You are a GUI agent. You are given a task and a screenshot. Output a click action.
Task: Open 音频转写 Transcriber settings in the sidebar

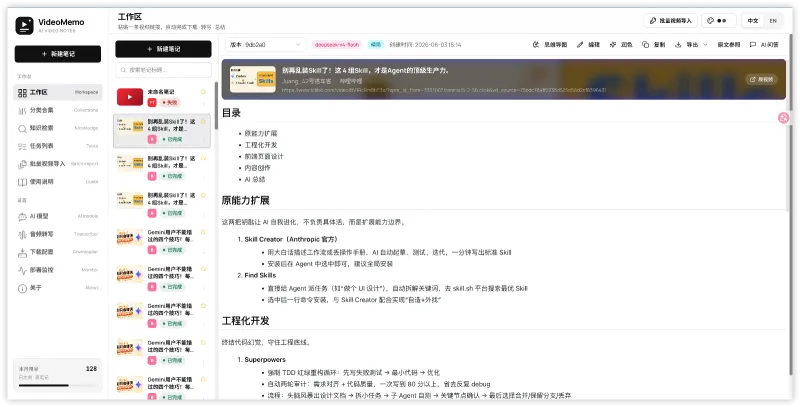click(58, 234)
